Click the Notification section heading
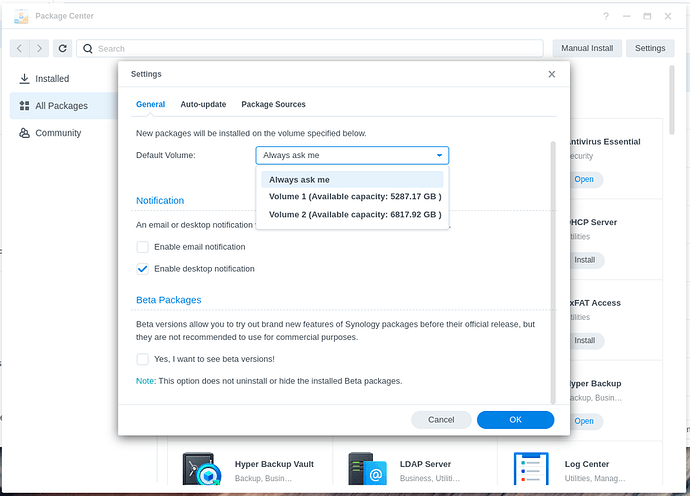 click(x=160, y=201)
